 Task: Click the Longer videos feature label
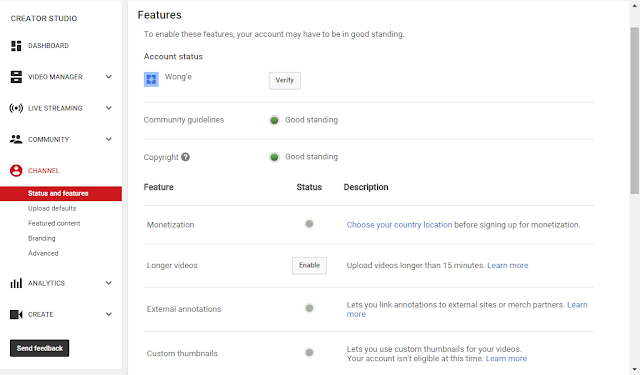point(172,266)
